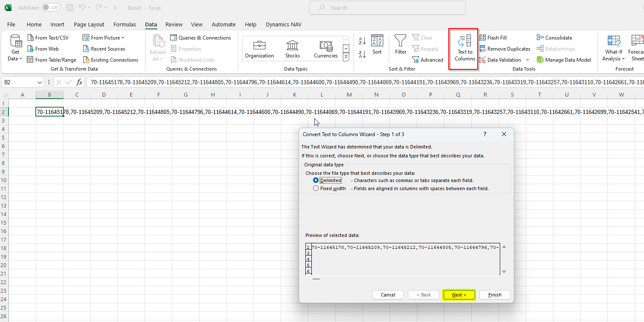
Task: Open the Remove Duplicates tool
Action: [x=505, y=49]
